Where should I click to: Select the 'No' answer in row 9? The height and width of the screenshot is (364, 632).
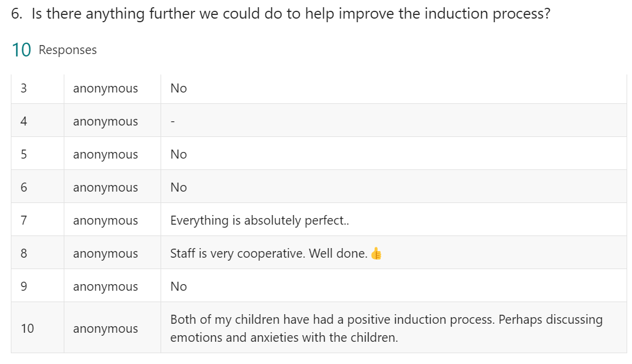point(179,287)
